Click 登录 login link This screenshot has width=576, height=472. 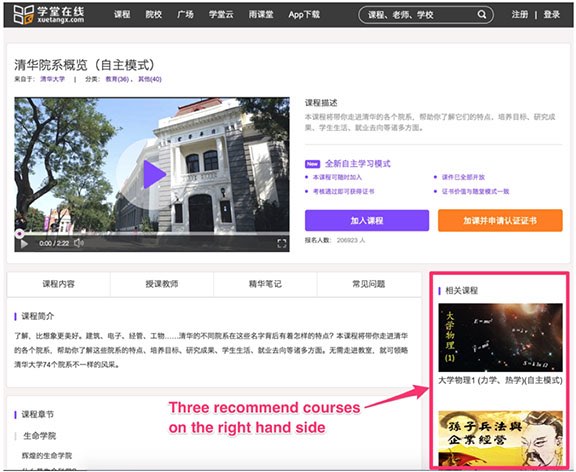[x=552, y=15]
